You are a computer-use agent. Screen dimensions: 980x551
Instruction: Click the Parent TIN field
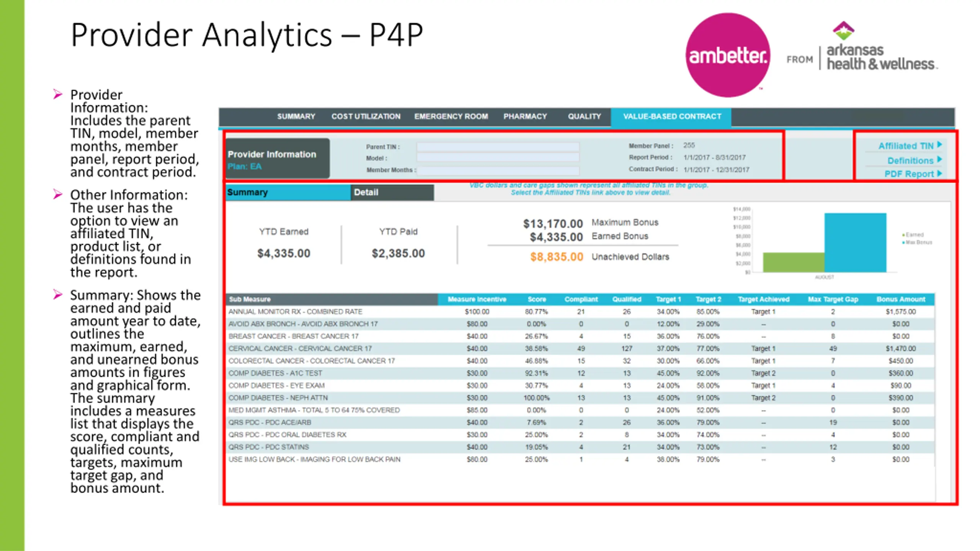coord(498,147)
